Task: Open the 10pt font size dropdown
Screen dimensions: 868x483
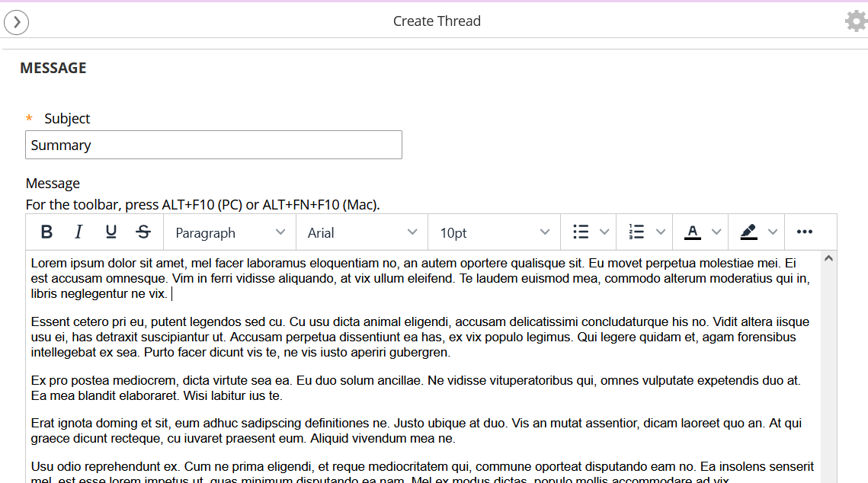Action: (494, 232)
